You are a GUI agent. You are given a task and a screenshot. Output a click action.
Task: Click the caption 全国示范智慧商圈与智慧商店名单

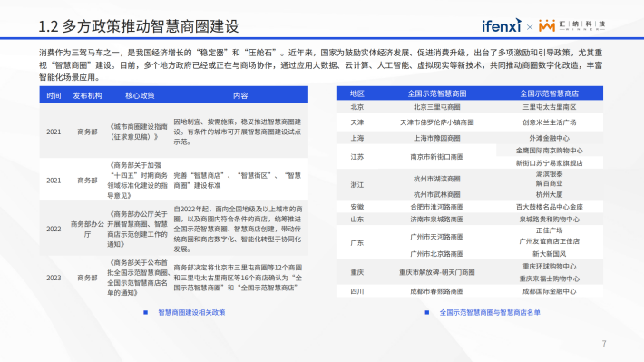point(490,313)
